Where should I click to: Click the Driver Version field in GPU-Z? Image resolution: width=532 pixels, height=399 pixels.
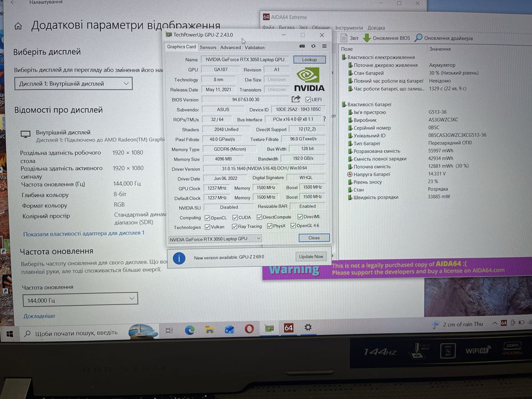coord(264,168)
